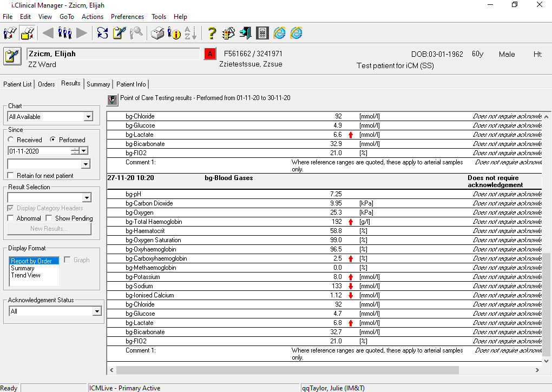Switch to the Patient Info tab
Image resolution: width=552 pixels, height=392 pixels.
[131, 84]
